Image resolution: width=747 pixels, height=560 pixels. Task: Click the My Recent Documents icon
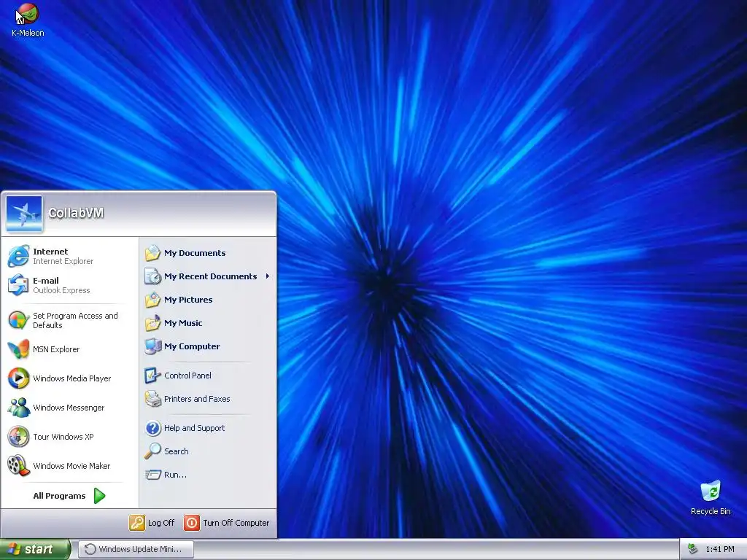(x=153, y=276)
